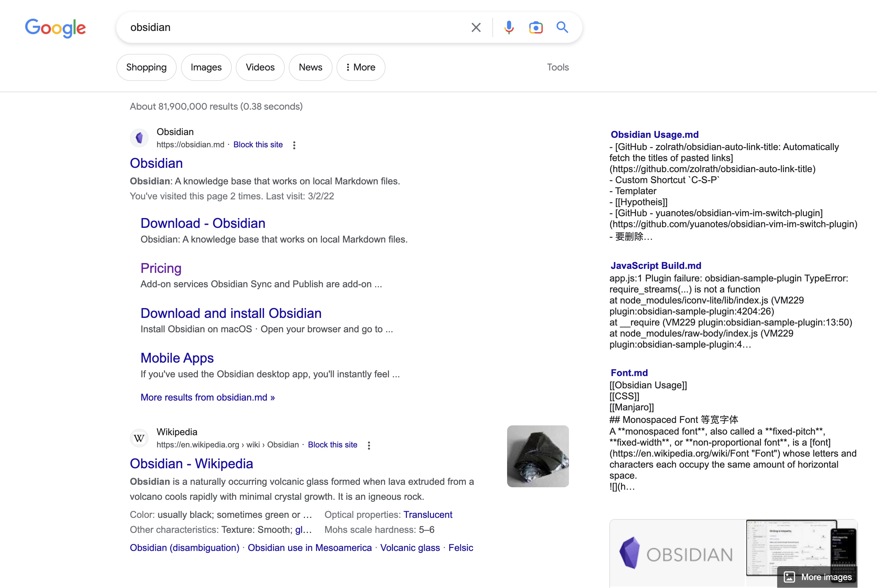This screenshot has height=588, width=877.
Task: Click the Wikipedia W favicon
Action: pos(139,438)
